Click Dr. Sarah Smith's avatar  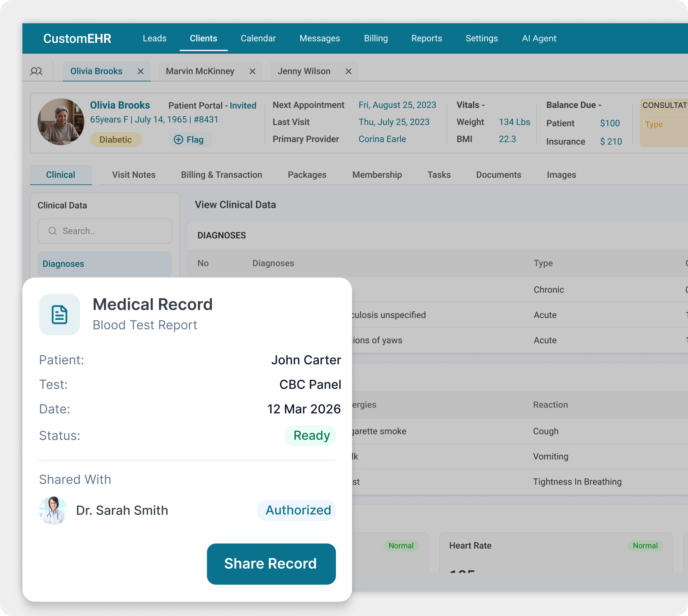pos(53,510)
